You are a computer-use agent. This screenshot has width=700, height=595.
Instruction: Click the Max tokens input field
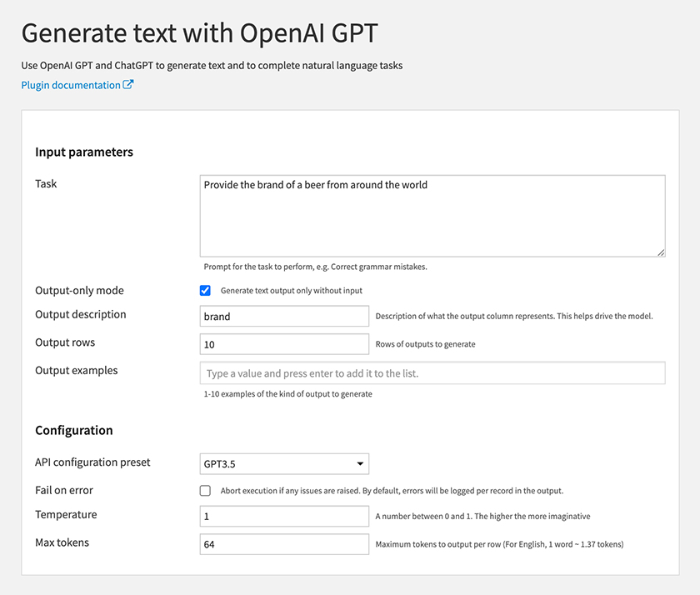coord(284,544)
